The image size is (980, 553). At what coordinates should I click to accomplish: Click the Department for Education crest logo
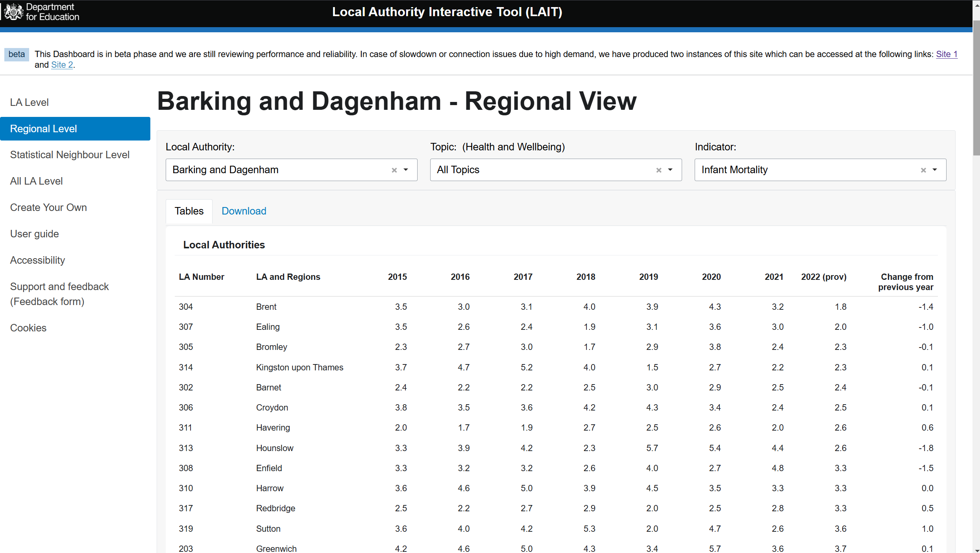[14, 12]
